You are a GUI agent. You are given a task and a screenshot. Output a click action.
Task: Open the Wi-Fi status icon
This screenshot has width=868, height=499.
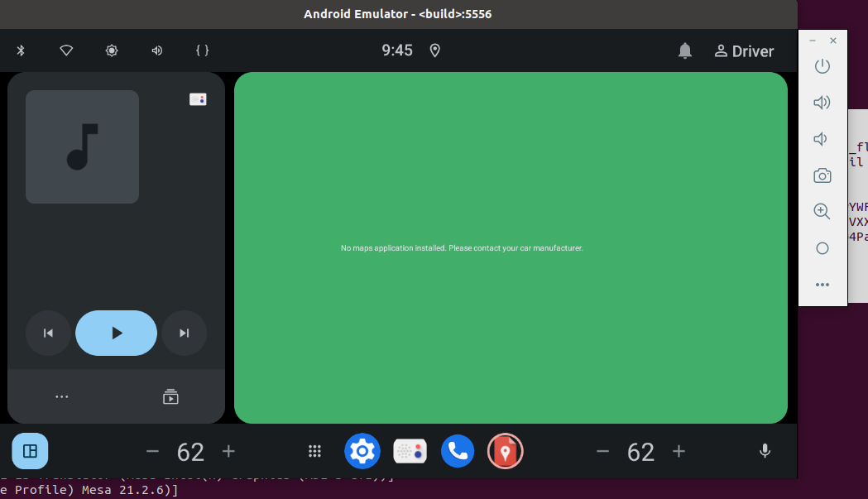tap(66, 50)
